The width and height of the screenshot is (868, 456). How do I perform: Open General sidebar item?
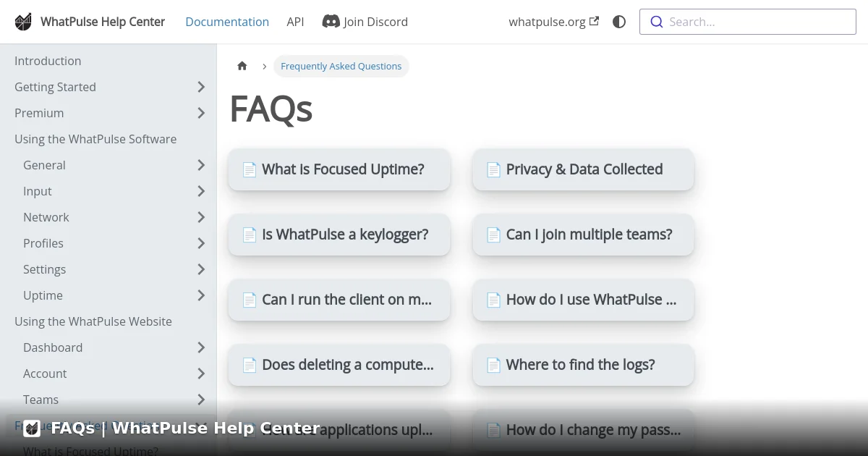pos(44,165)
